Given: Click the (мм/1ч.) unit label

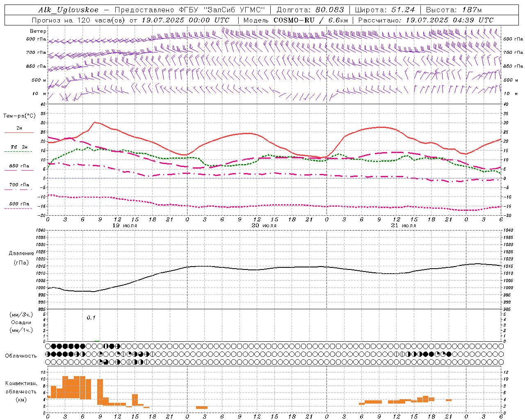Looking at the screenshot, I should [x=21, y=330].
